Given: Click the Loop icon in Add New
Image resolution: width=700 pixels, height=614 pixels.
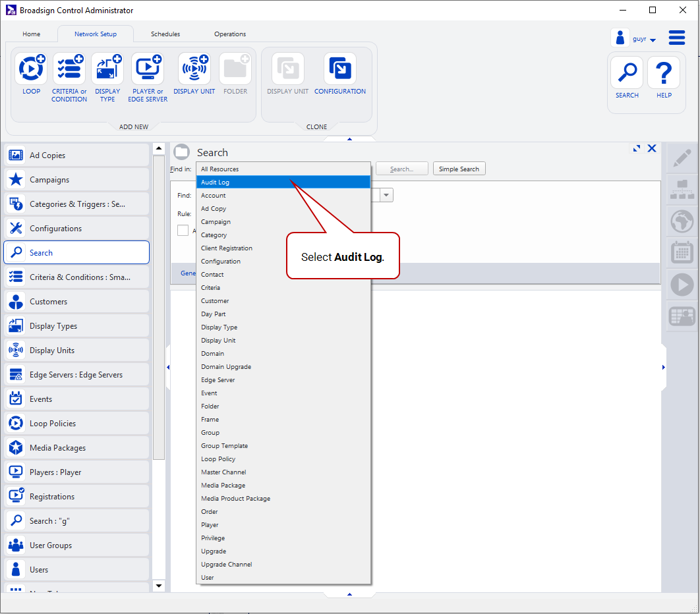Looking at the screenshot, I should point(31,69).
